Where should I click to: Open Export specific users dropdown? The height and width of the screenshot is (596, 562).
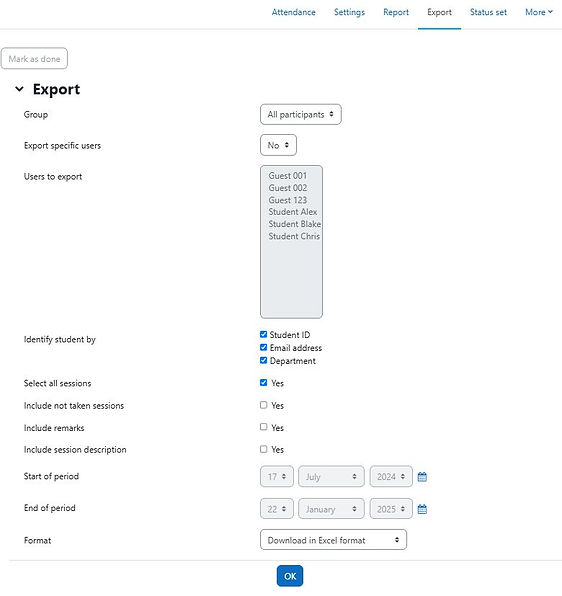coord(278,145)
